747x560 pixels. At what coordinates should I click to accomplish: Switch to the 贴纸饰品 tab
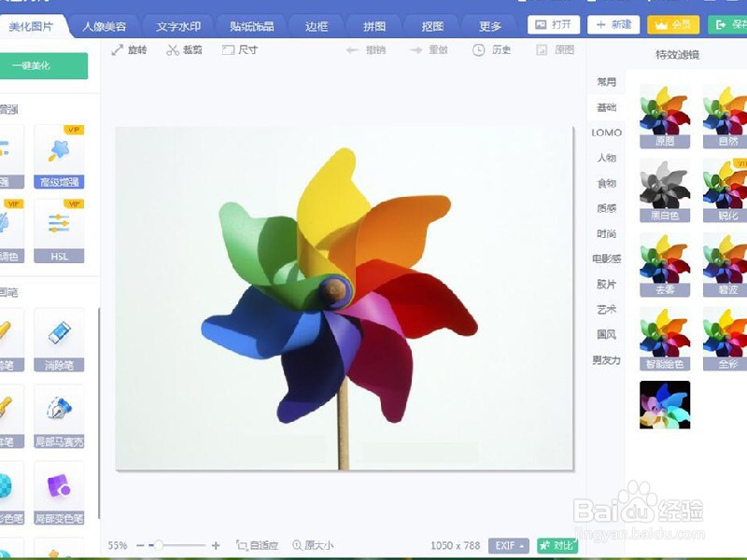(251, 27)
